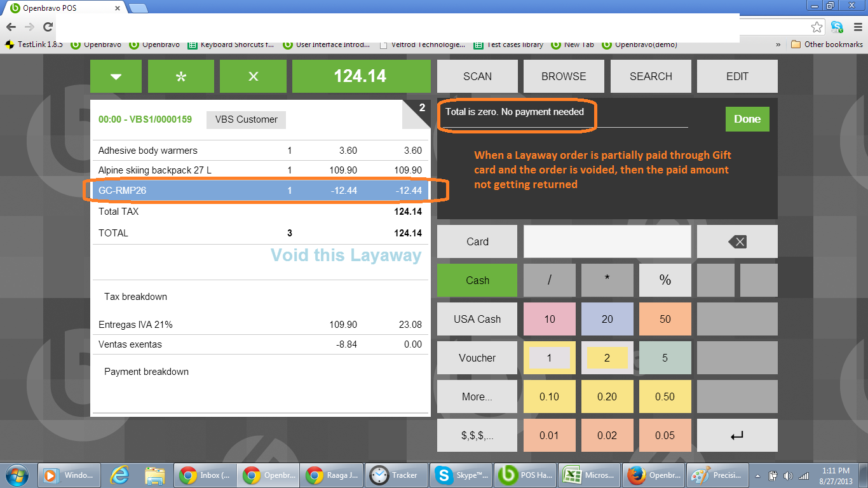Viewport: 868px width, 488px height.
Task: Open the TestLink 1.8.5 bookmark
Action: (34, 44)
